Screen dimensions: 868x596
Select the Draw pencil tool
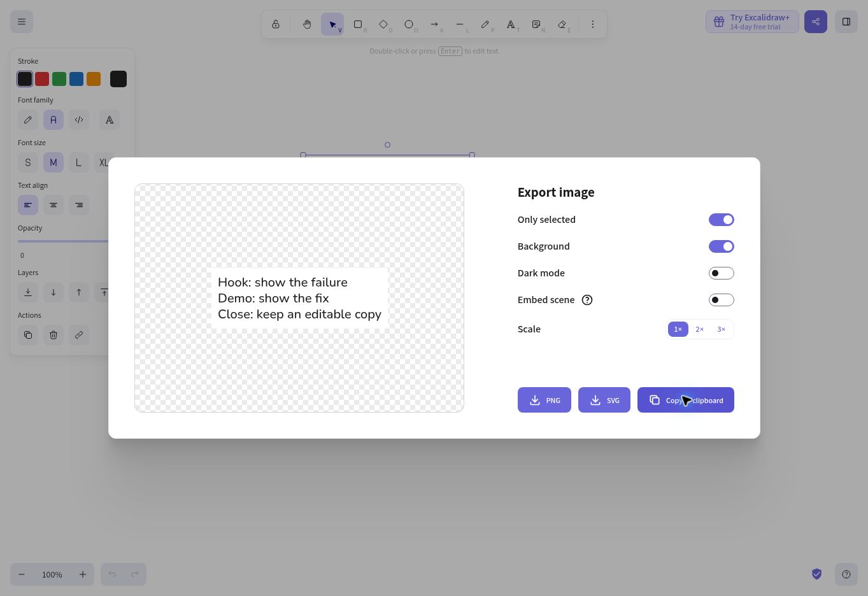click(x=485, y=24)
